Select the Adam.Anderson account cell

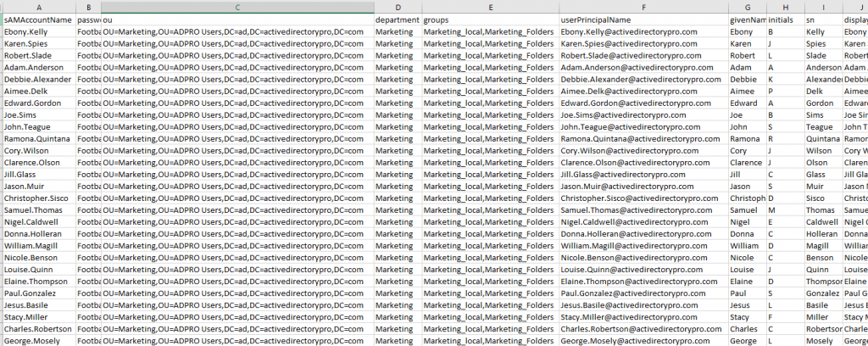click(39, 68)
